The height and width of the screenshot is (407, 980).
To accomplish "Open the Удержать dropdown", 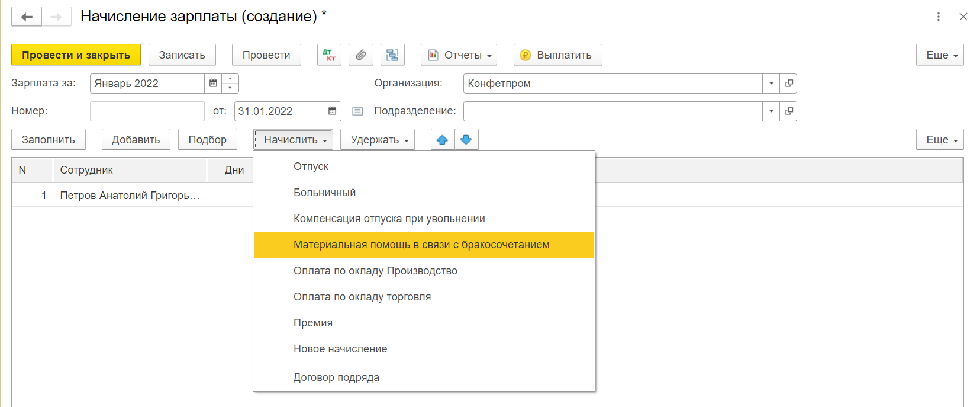I will click(378, 140).
